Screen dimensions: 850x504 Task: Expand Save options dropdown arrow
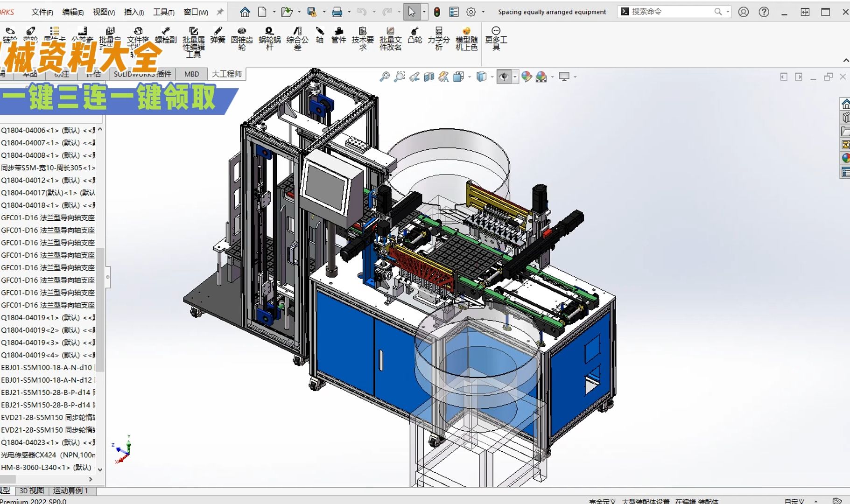tap(324, 12)
